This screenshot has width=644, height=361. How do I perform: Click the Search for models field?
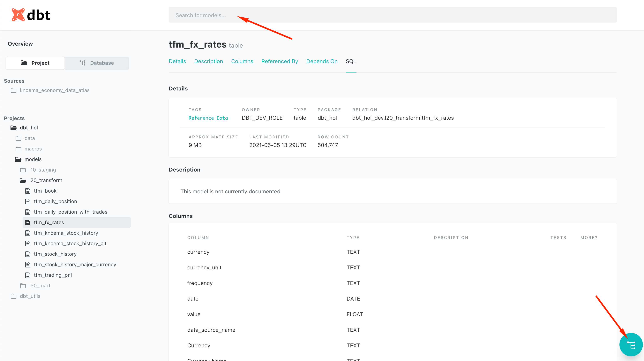[x=392, y=15]
